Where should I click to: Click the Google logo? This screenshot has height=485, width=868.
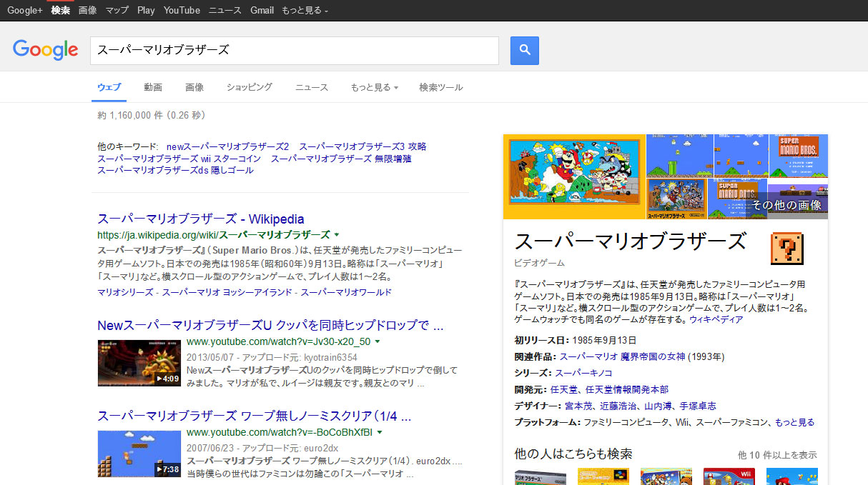click(x=46, y=49)
